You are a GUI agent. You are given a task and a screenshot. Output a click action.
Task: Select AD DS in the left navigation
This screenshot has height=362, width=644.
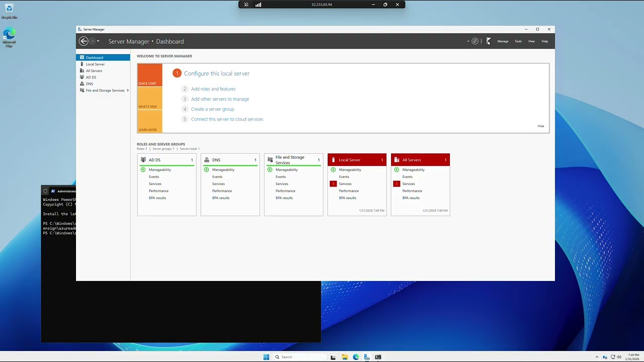(x=103, y=77)
